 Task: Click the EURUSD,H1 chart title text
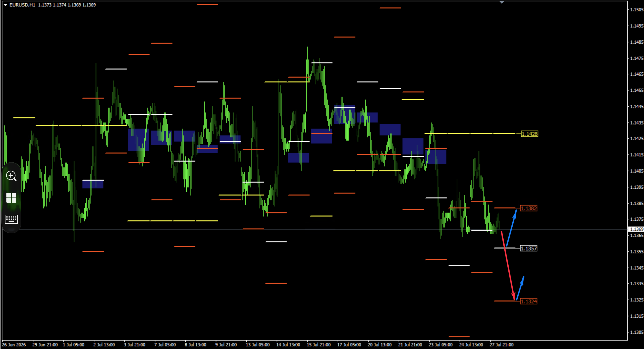[x=22, y=5]
